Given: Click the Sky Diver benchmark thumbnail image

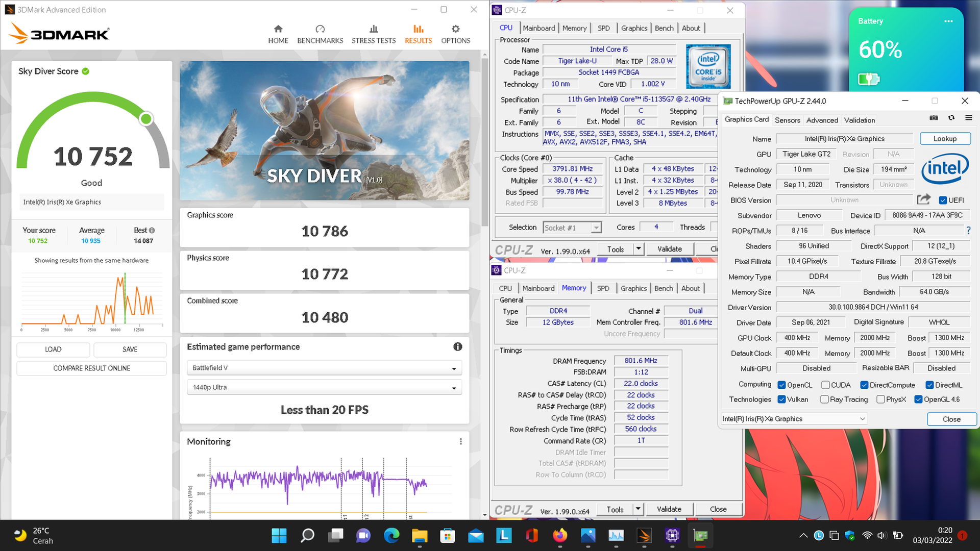Looking at the screenshot, I should (x=324, y=131).
